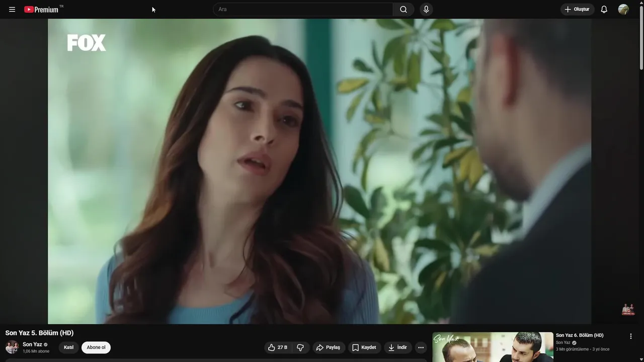This screenshot has width=644, height=362.
Task: Open the hamburger guide menu
Action: (12, 10)
